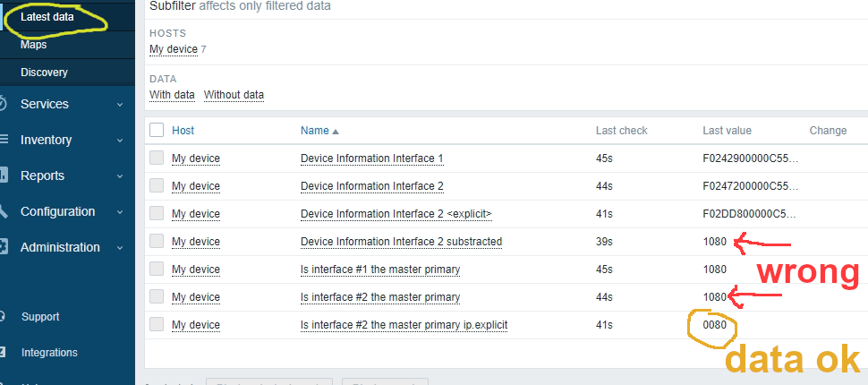Viewport: 868px width, 385px height.
Task: Click the Integrations icon in the sidebar
Action: pyautogui.click(x=4, y=352)
